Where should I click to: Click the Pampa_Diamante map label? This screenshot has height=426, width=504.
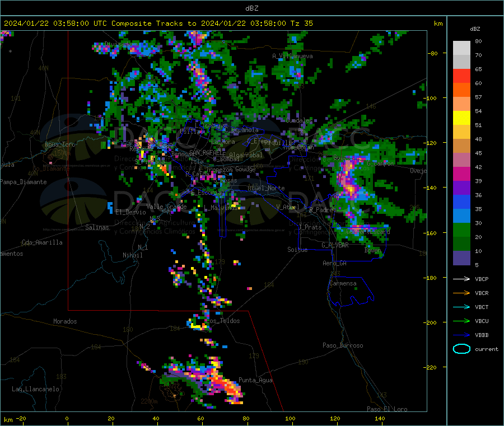pos(24,182)
